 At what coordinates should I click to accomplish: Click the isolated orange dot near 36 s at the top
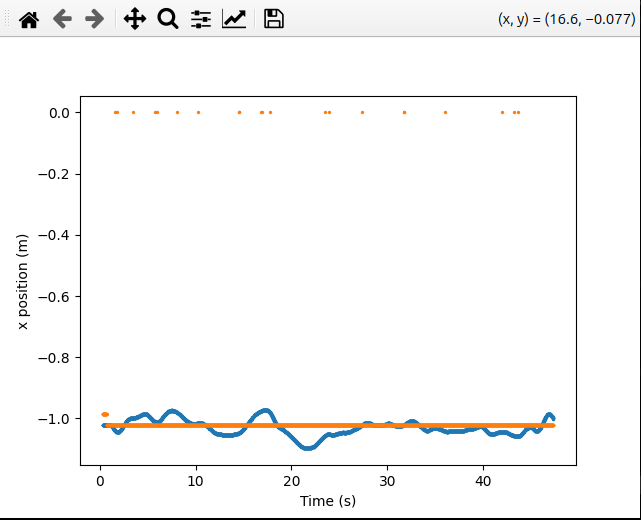click(x=445, y=113)
